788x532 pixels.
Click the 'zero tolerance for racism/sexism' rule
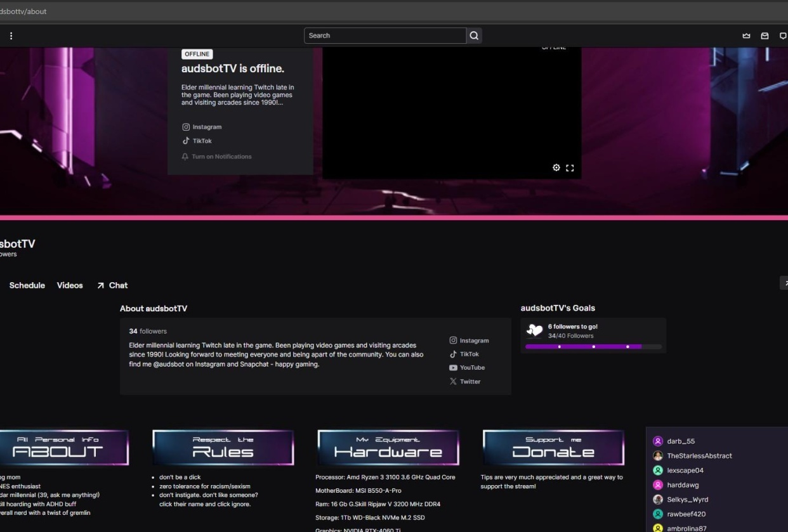tap(206, 486)
